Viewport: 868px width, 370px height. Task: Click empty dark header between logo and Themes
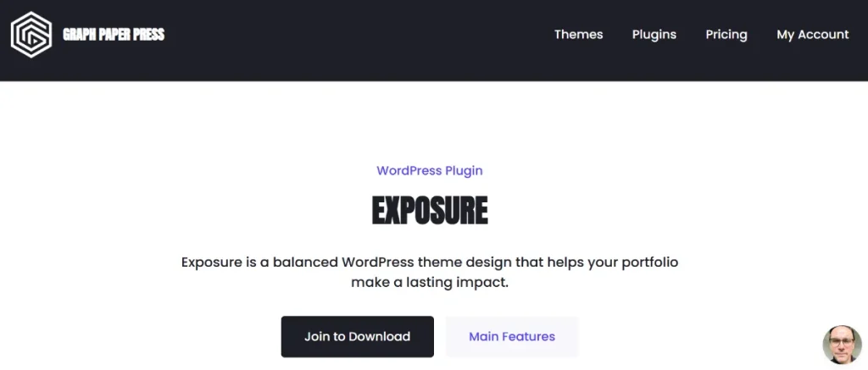[356, 35]
